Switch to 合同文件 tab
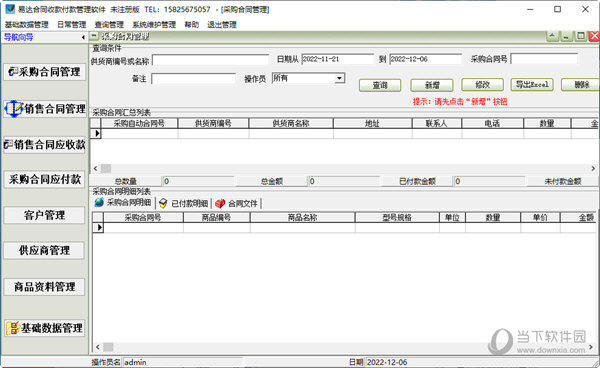 tap(236, 203)
